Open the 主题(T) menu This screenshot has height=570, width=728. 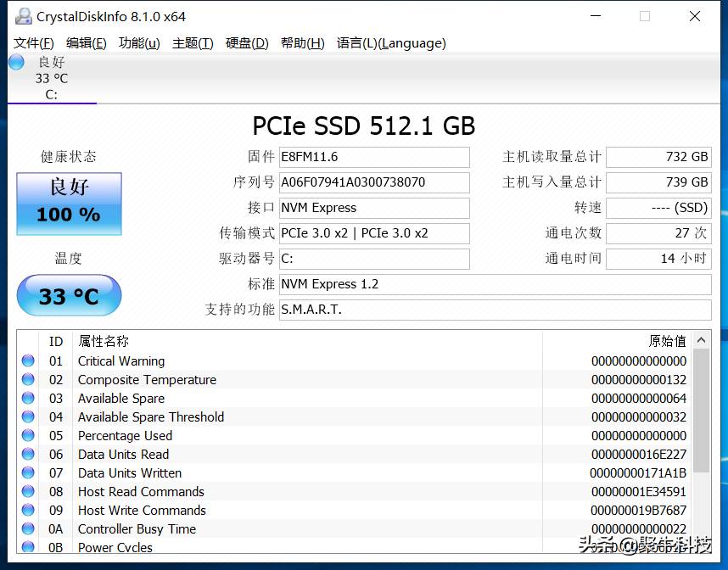(x=193, y=43)
